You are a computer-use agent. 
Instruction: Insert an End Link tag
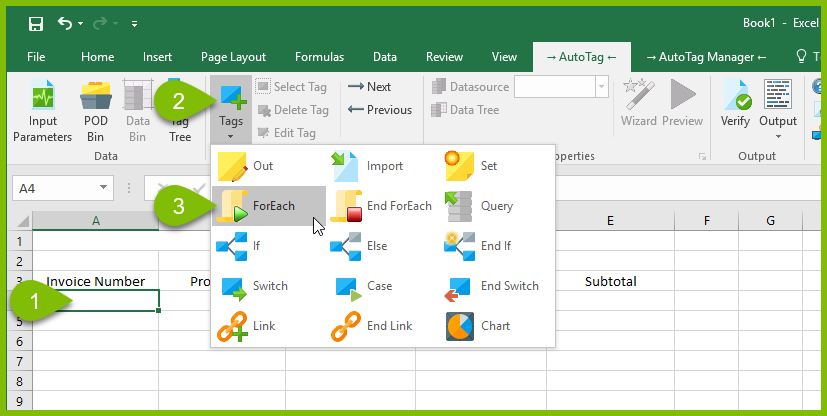coord(382,326)
